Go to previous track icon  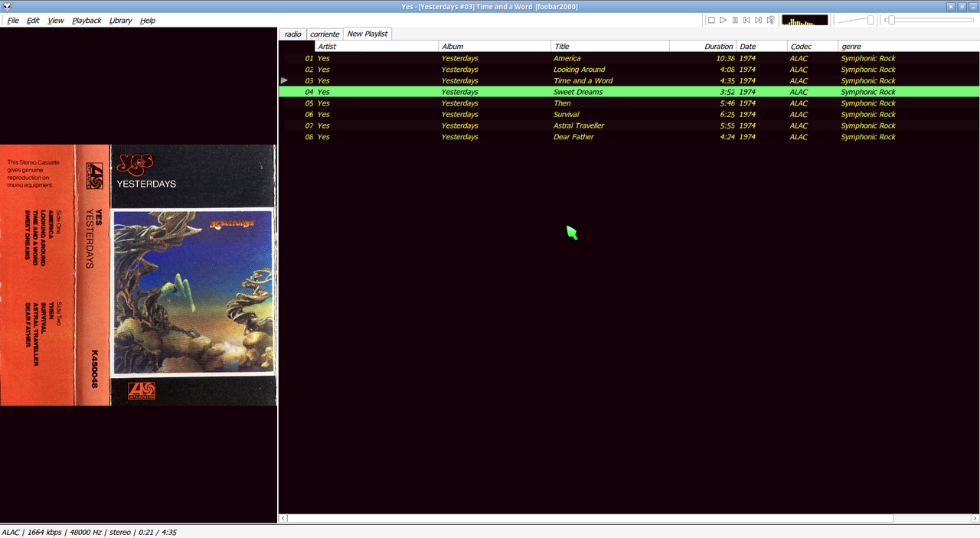746,20
